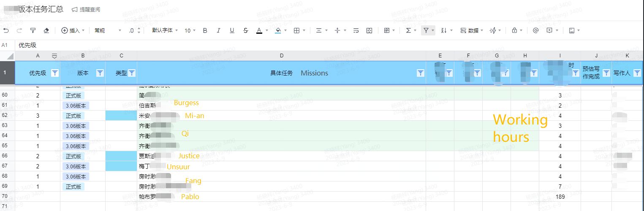Select the format painter tool
Screen dimensions: 644x211
pyautogui.click(x=33, y=30)
